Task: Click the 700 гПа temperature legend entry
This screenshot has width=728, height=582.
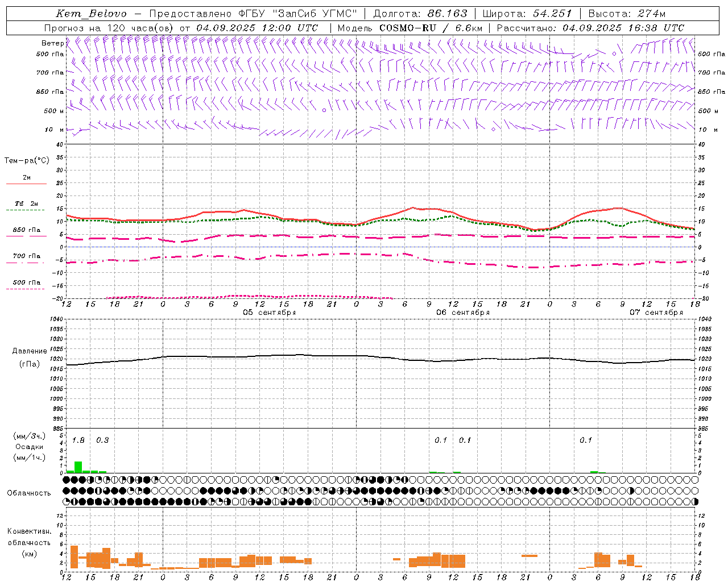Action: pos(27,256)
